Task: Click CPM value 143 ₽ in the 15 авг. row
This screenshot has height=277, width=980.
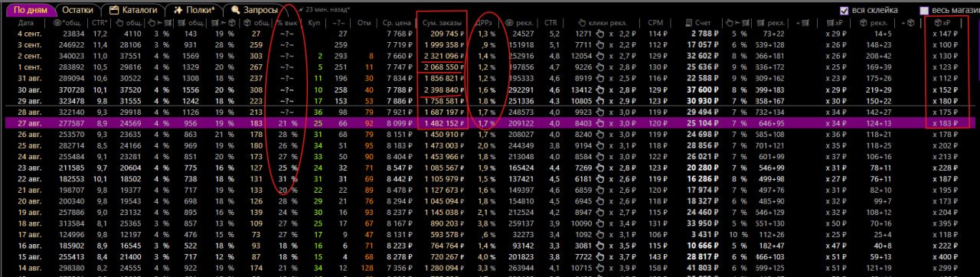Action: [x=658, y=257]
